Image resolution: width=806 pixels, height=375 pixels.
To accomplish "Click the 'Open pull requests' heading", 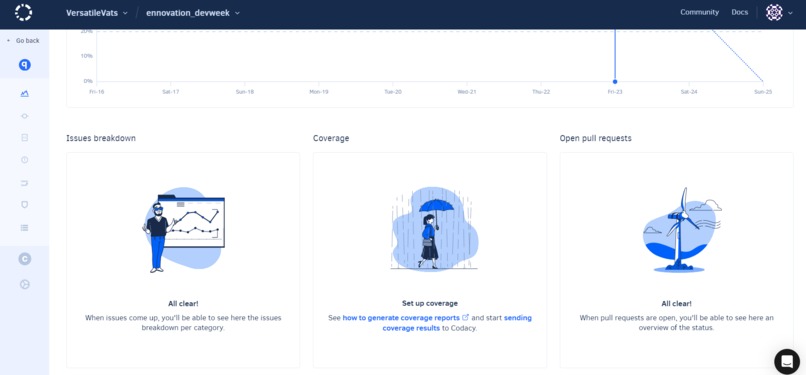I will click(595, 138).
